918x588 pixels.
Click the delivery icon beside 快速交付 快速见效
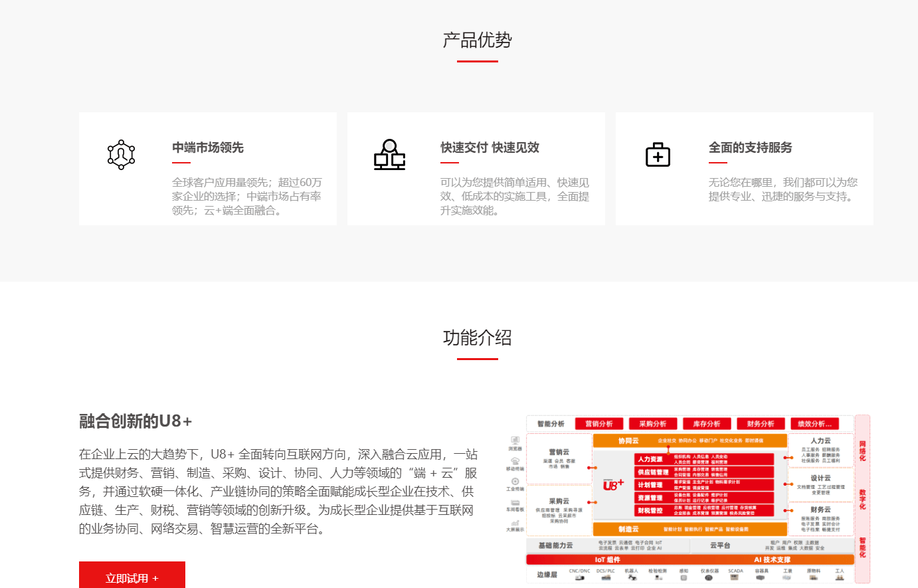[x=389, y=155]
